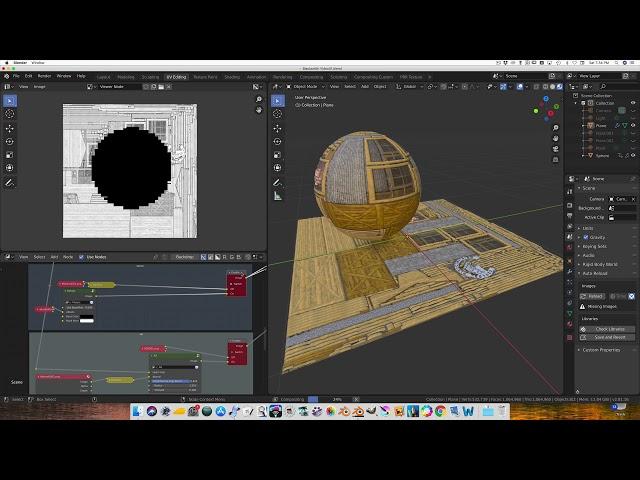Select the rotate tool in the image editor

coord(10,142)
